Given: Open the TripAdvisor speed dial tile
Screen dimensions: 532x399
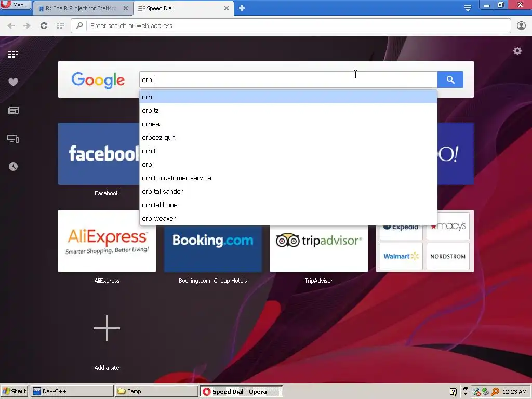Looking at the screenshot, I should (318, 249).
